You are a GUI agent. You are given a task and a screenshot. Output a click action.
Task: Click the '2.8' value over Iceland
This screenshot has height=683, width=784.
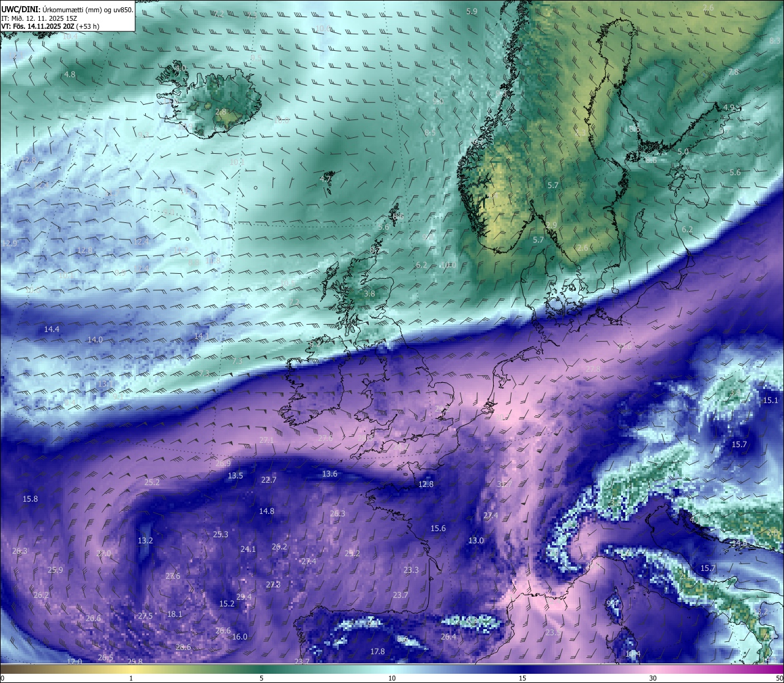[x=221, y=111]
